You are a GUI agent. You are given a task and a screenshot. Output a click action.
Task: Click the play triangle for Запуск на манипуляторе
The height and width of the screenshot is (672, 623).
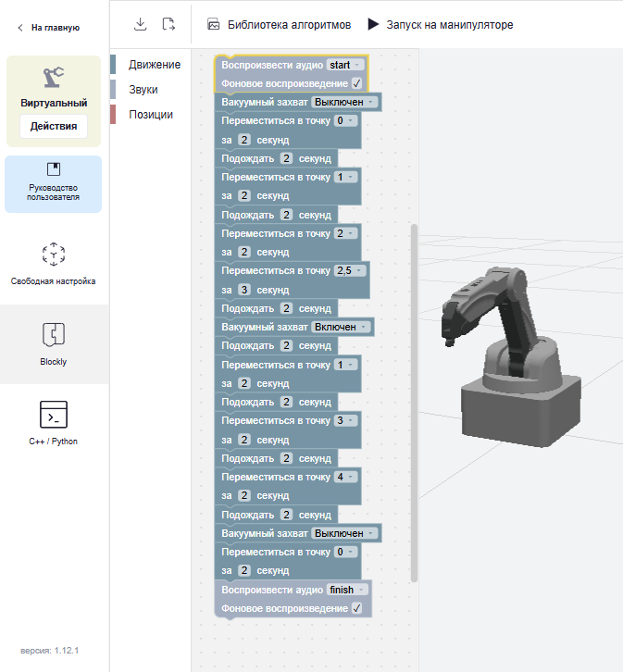tap(373, 24)
